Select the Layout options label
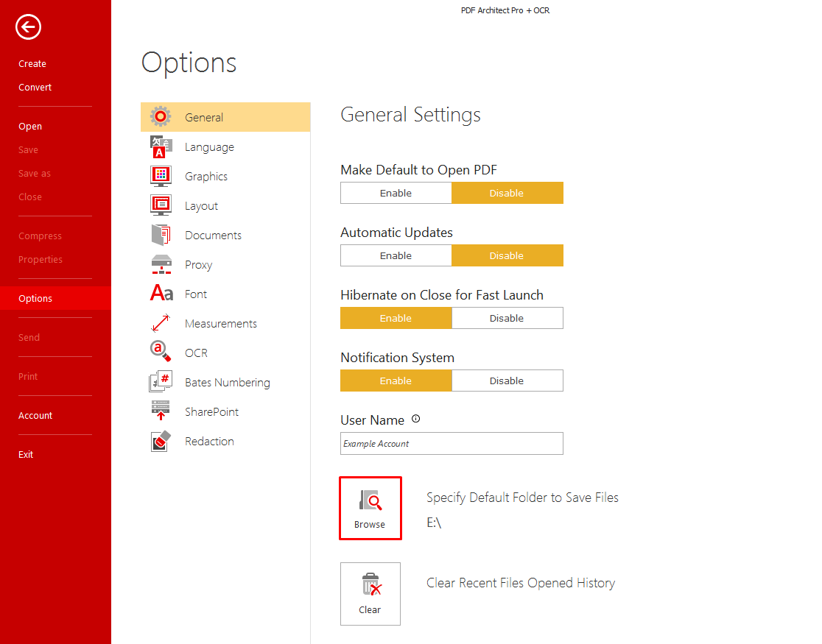The image size is (822, 644). [201, 206]
